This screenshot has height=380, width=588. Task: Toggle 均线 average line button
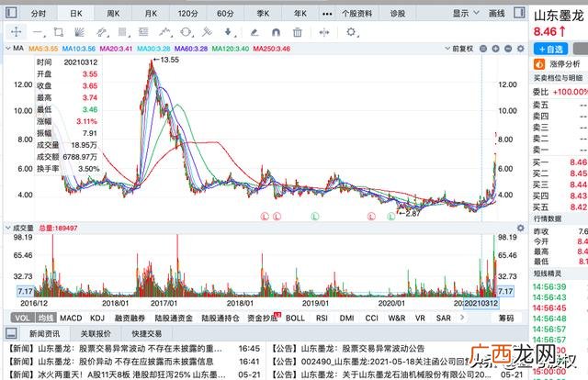(46, 318)
